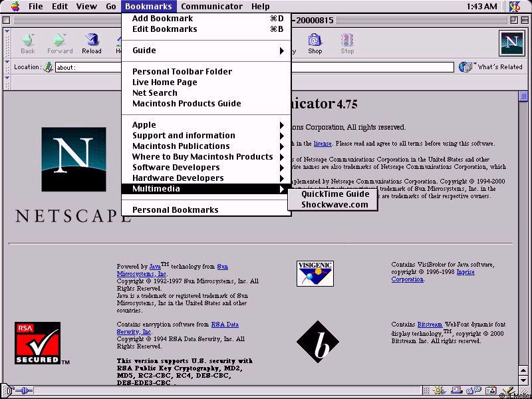This screenshot has width=532, height=399.
Task: Click the Bitstream diamond b logo
Action: click(x=318, y=342)
